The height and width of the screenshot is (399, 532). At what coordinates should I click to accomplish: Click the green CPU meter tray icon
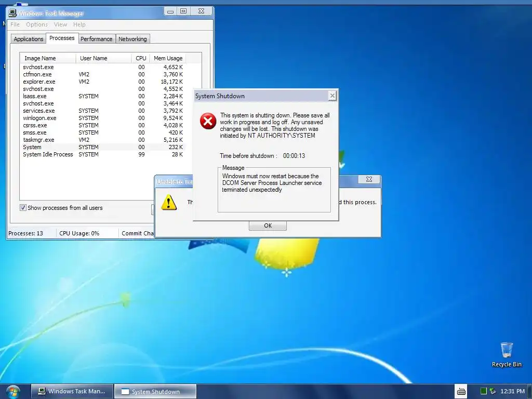[484, 391]
